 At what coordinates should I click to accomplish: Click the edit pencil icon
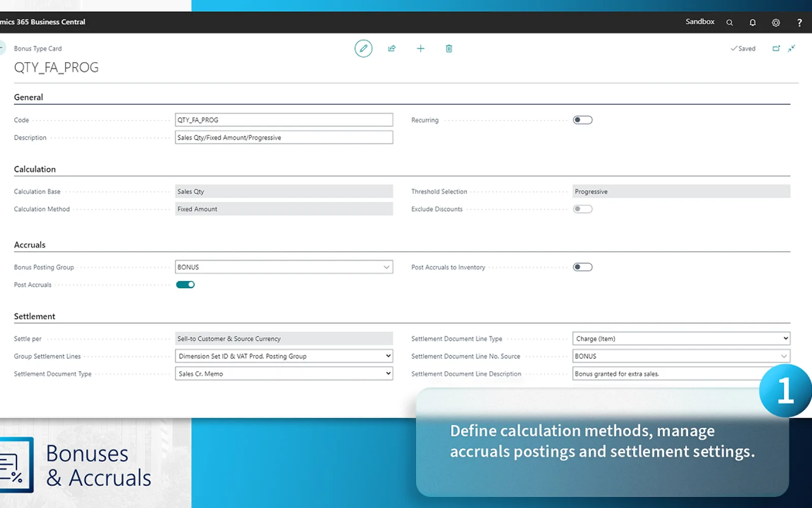click(x=363, y=48)
